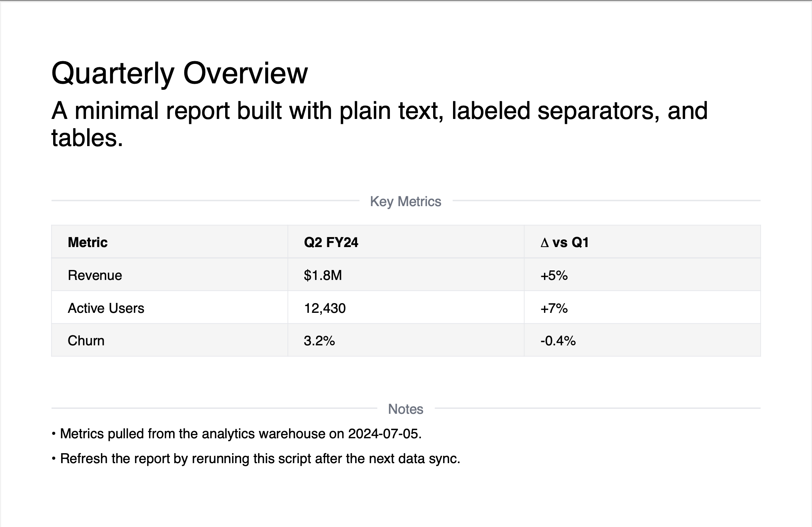Click the 3.2% churn value
Image resolution: width=812 pixels, height=527 pixels.
click(x=319, y=341)
